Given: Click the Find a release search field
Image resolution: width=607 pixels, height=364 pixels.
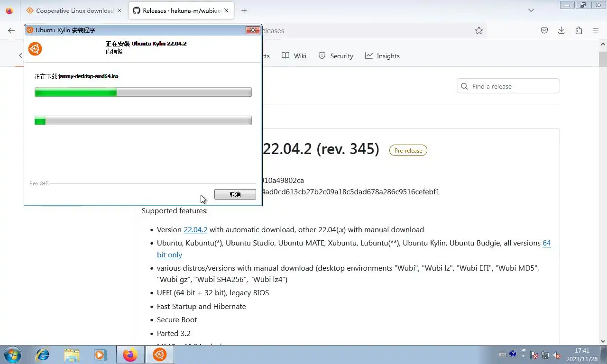Looking at the screenshot, I should click(x=508, y=86).
